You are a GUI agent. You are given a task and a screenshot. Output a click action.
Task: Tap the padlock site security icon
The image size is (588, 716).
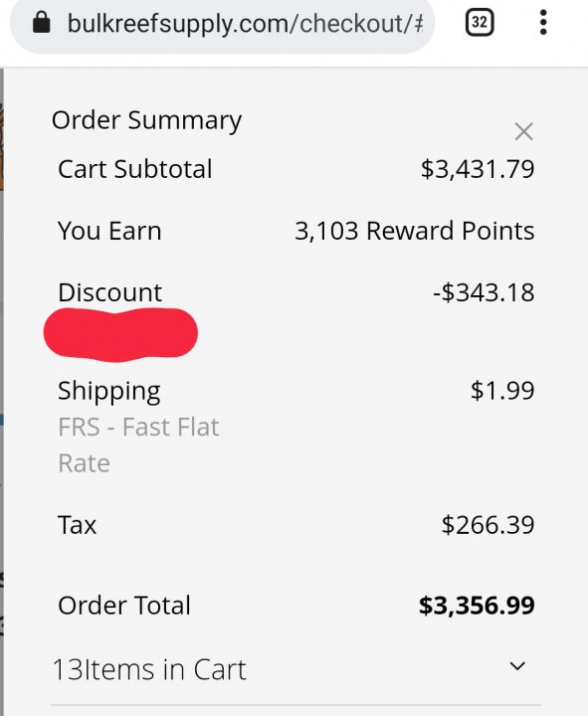pyautogui.click(x=42, y=22)
